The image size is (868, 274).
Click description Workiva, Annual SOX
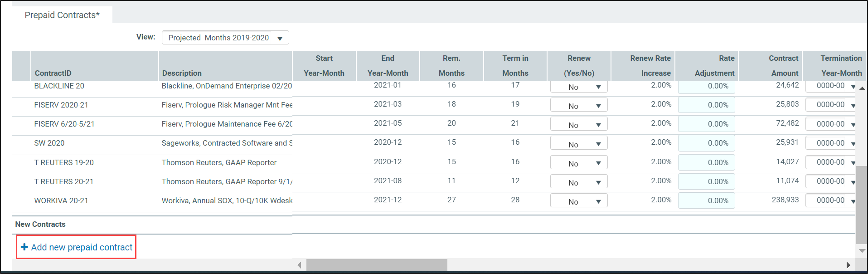(x=227, y=201)
